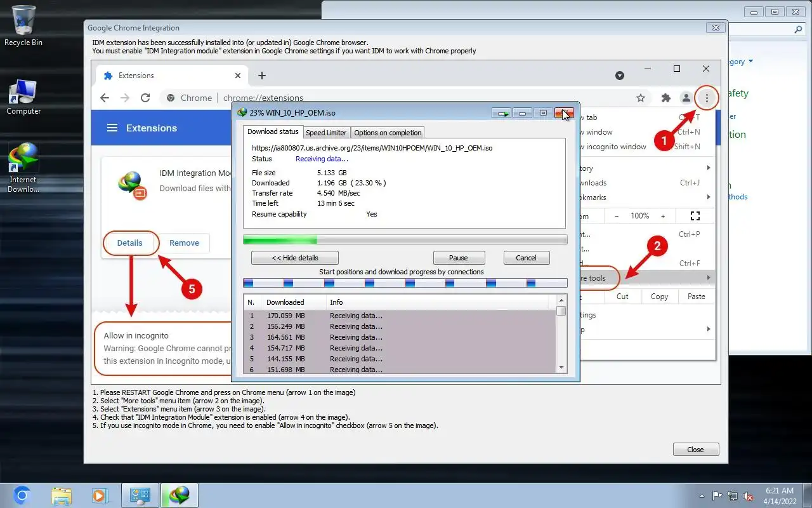Open the category dropdown arrow in background window
The height and width of the screenshot is (508, 812).
(751, 62)
